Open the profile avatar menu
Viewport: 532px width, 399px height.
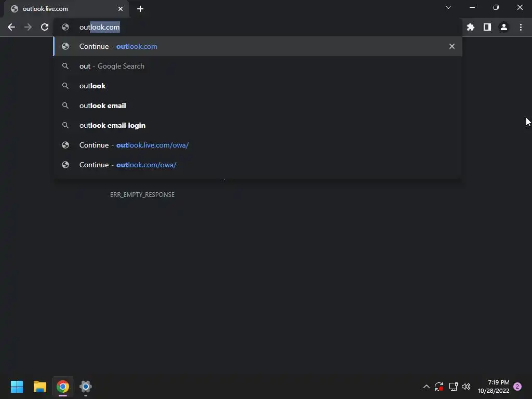click(504, 27)
